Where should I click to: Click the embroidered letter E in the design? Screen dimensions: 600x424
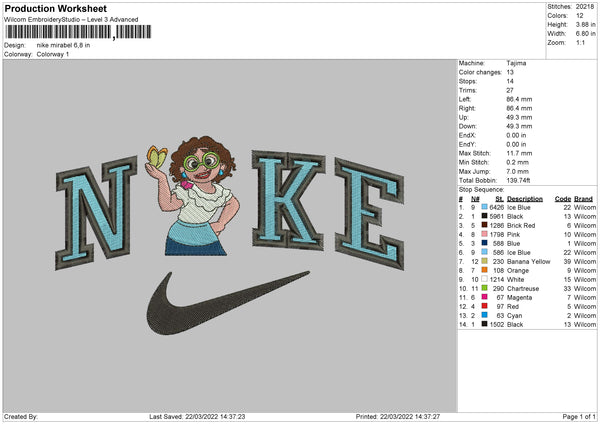[x=369, y=214]
